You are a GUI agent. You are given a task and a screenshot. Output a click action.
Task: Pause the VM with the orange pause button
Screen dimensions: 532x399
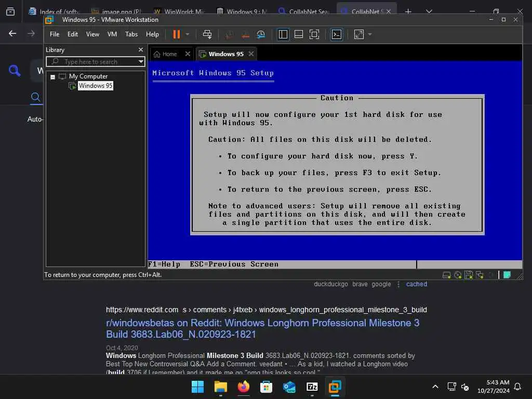click(x=177, y=34)
